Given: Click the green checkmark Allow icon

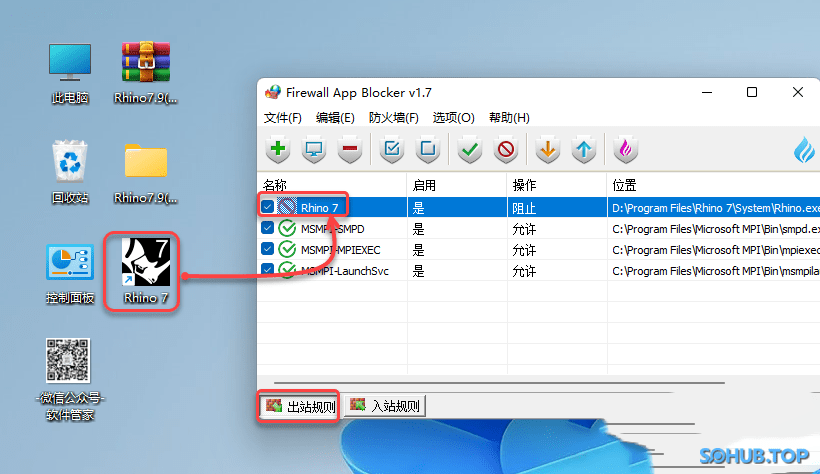Looking at the screenshot, I should coord(470,149).
